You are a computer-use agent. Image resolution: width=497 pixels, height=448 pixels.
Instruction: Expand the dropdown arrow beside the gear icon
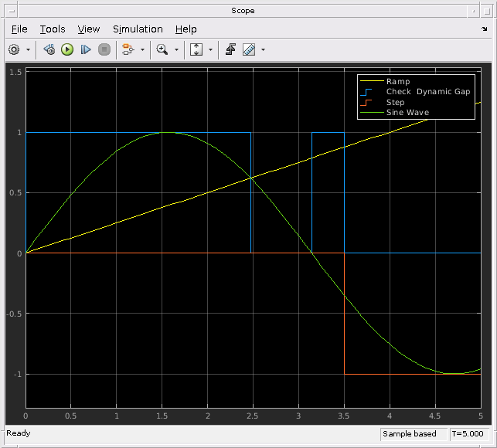click(28, 49)
